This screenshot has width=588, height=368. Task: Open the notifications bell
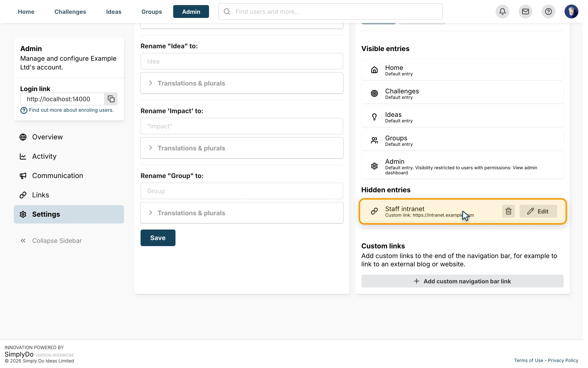(503, 11)
